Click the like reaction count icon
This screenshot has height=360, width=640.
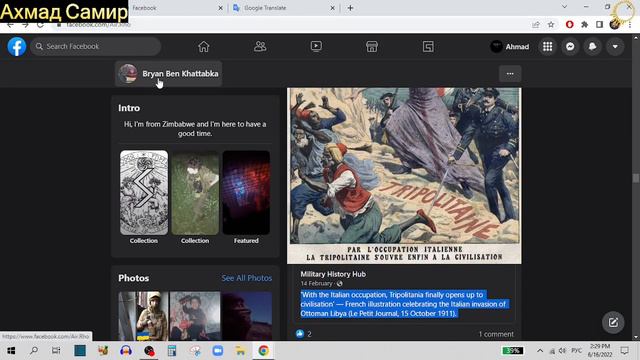pyautogui.click(x=300, y=334)
